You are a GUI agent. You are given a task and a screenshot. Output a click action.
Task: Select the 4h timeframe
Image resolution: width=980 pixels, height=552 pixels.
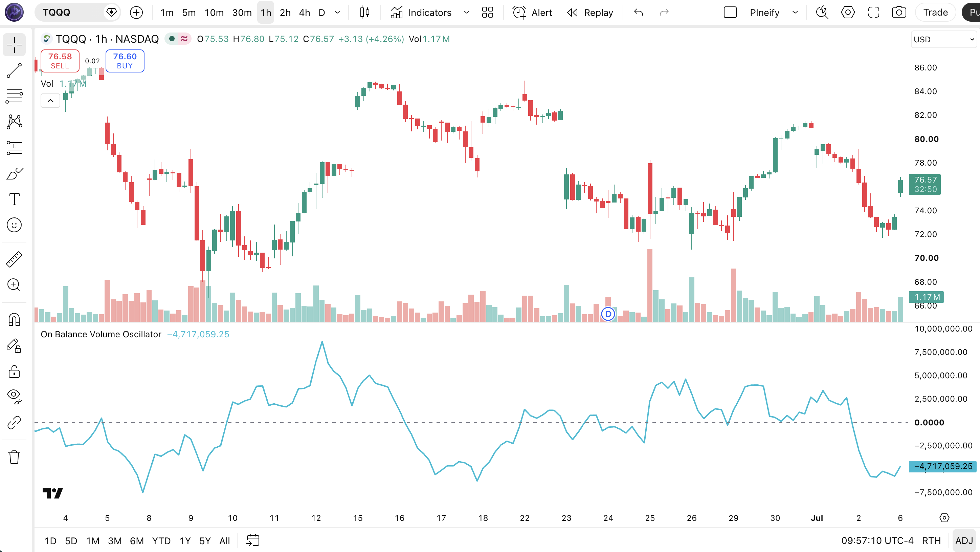[304, 13]
